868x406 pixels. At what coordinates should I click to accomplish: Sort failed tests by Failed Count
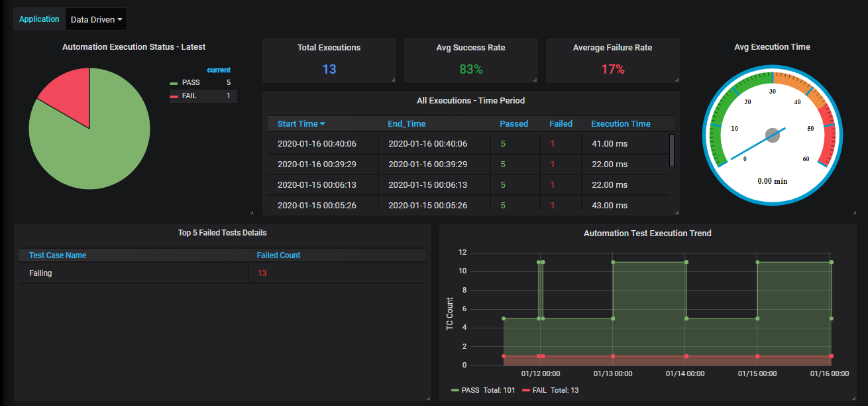[278, 255]
